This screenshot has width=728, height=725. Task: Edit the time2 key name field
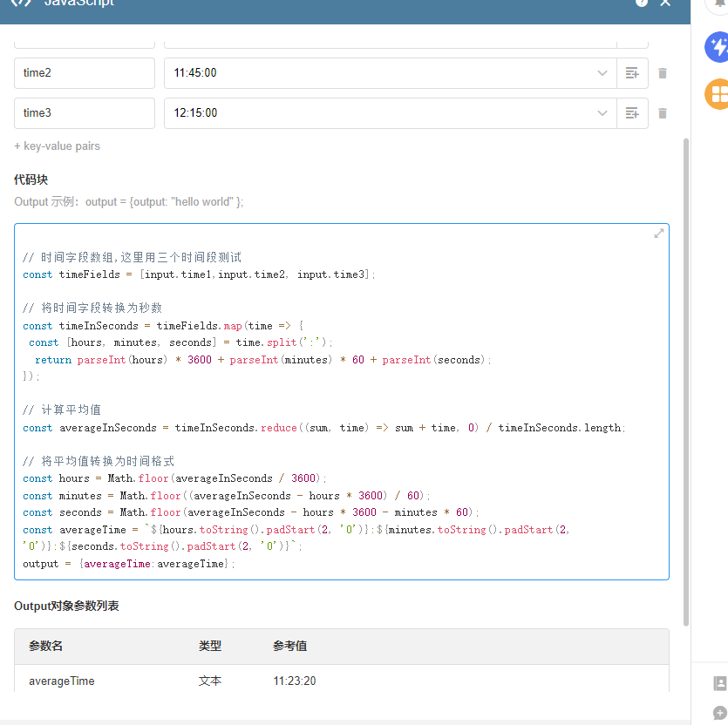point(85,73)
